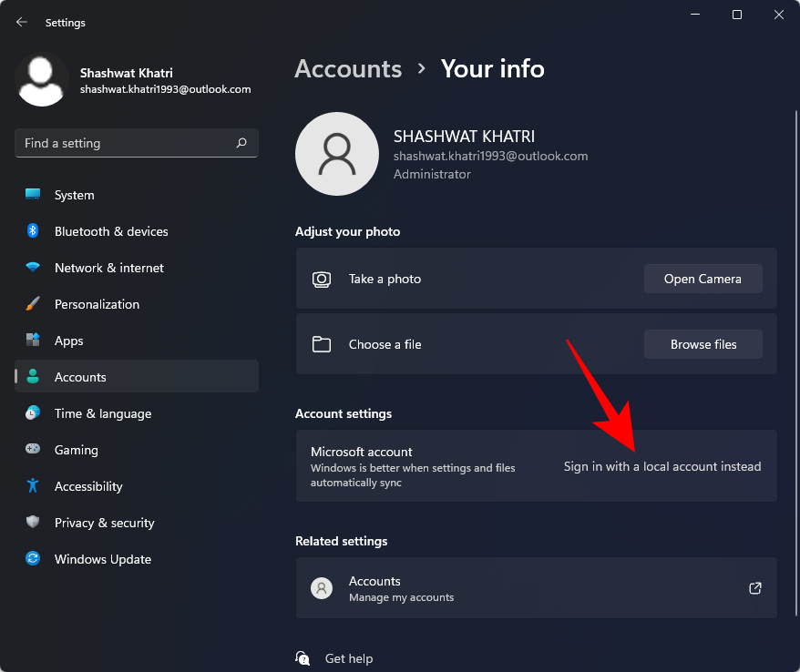Click the Accounts breadcrumb link
Screen dimensions: 800x672
(348, 68)
